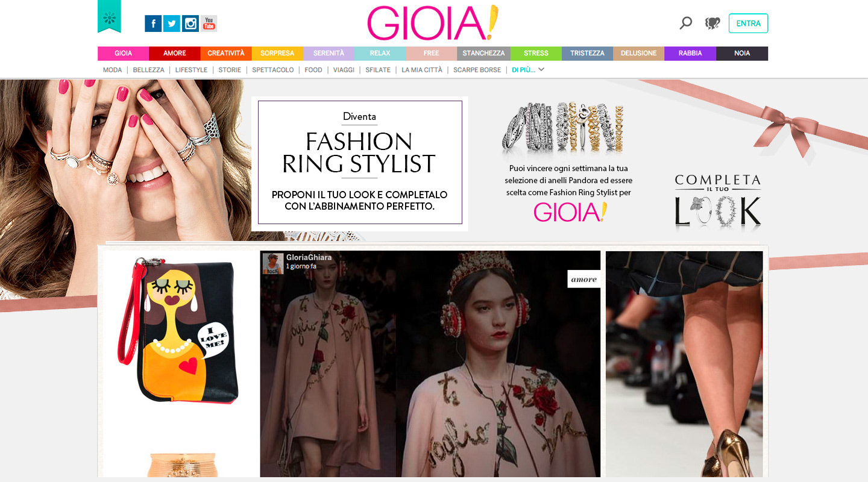Open the YouTube social icon
The image size is (868, 482).
209,23
